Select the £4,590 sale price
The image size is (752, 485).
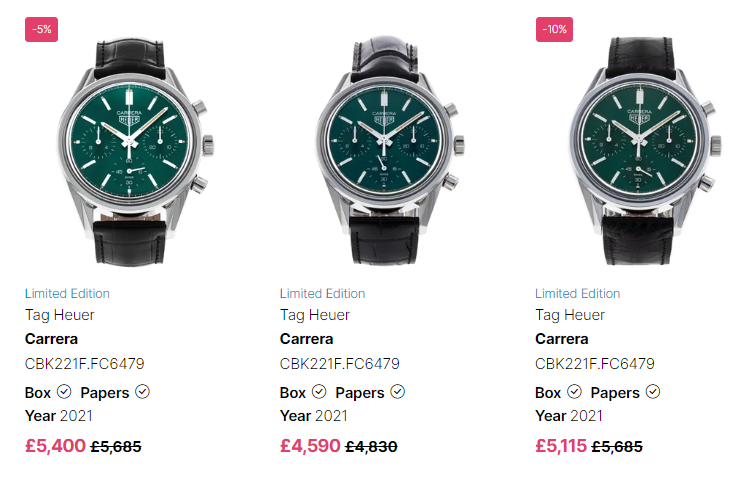[x=310, y=446]
